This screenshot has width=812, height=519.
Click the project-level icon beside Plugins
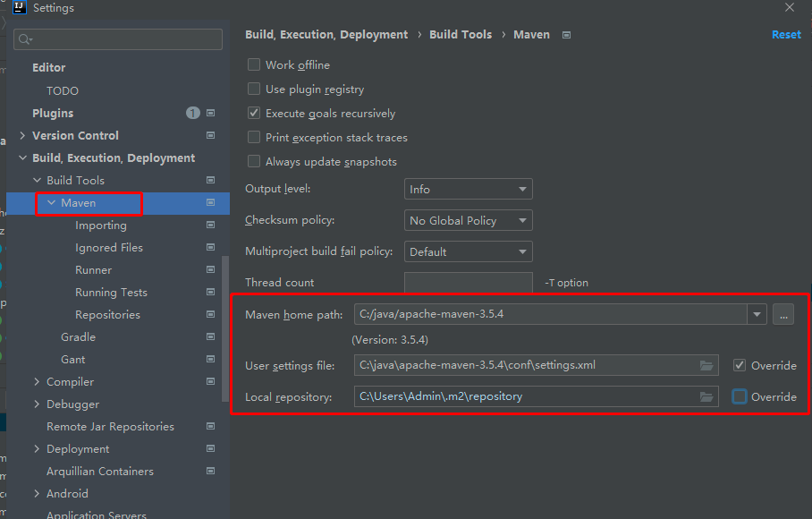click(x=211, y=113)
